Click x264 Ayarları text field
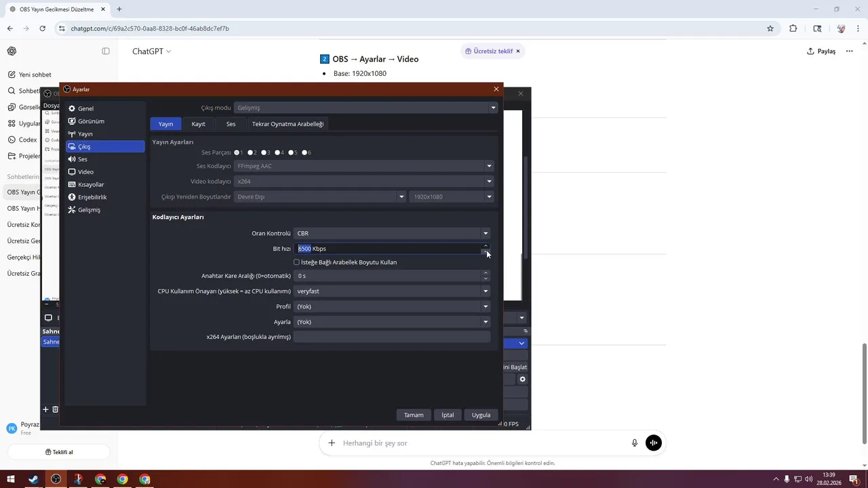Image resolution: width=868 pixels, height=488 pixels. [x=392, y=337]
